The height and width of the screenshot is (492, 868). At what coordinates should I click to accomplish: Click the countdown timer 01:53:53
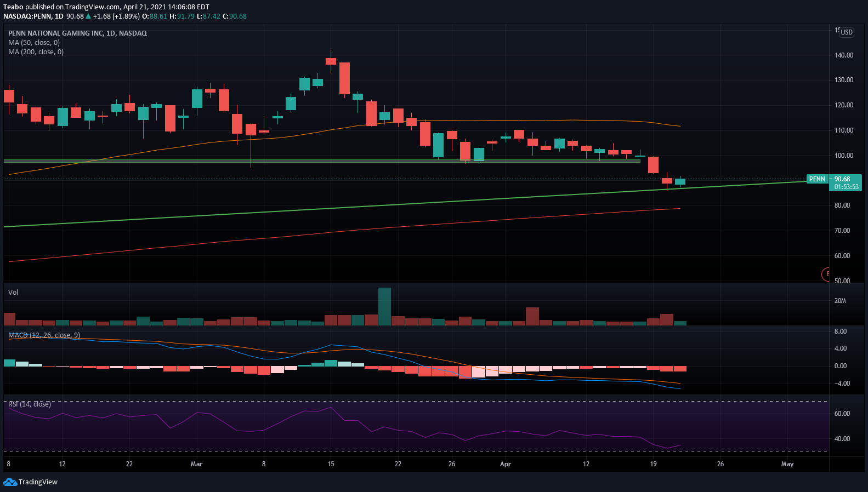point(847,187)
